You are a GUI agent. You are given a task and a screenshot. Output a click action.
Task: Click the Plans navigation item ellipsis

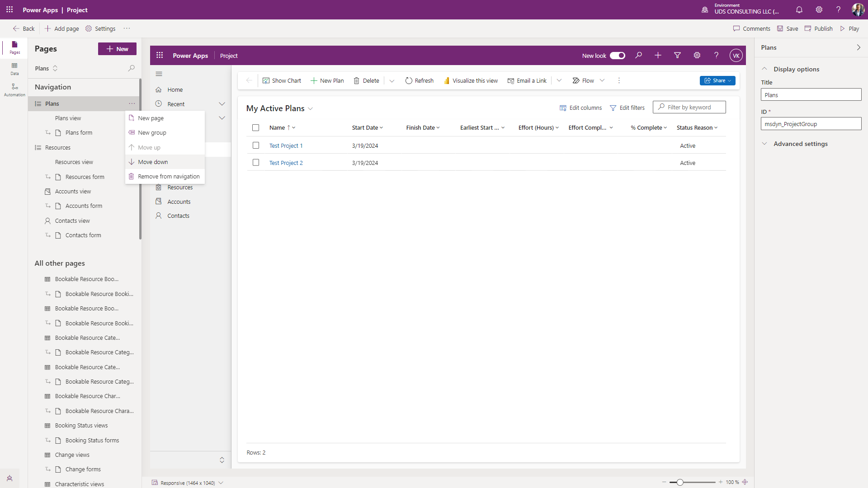(132, 103)
